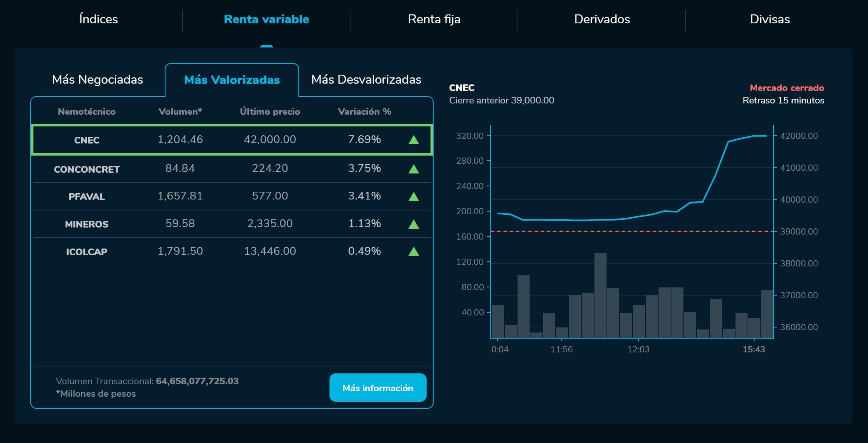
Task: Click the Retraso 15 minutos indicator
Action: 783,100
